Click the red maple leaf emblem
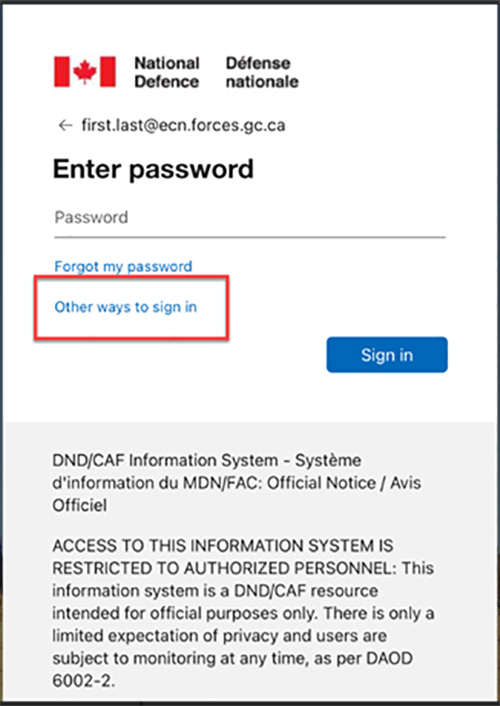This screenshot has height=706, width=500. (x=85, y=72)
